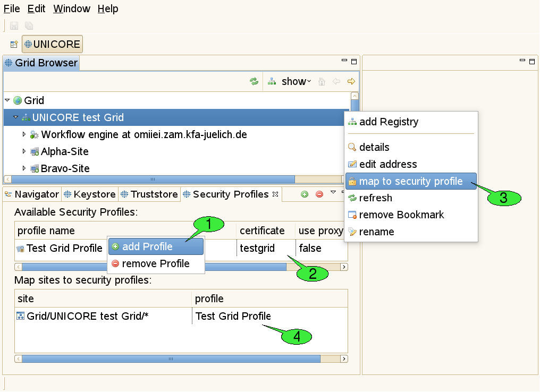Choose add Profile from popup menu
Image resolution: width=540 pixels, height=392 pixels.
[x=156, y=247]
